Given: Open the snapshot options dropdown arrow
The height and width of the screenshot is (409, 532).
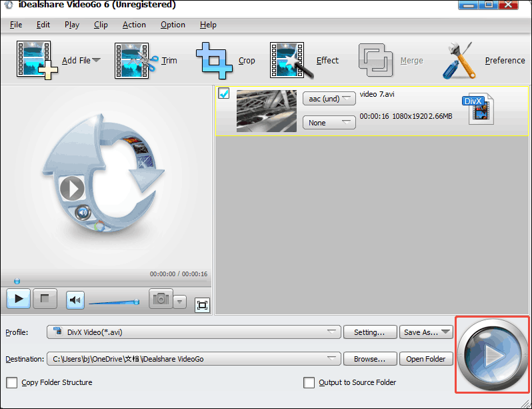Looking at the screenshot, I should pyautogui.click(x=180, y=302).
